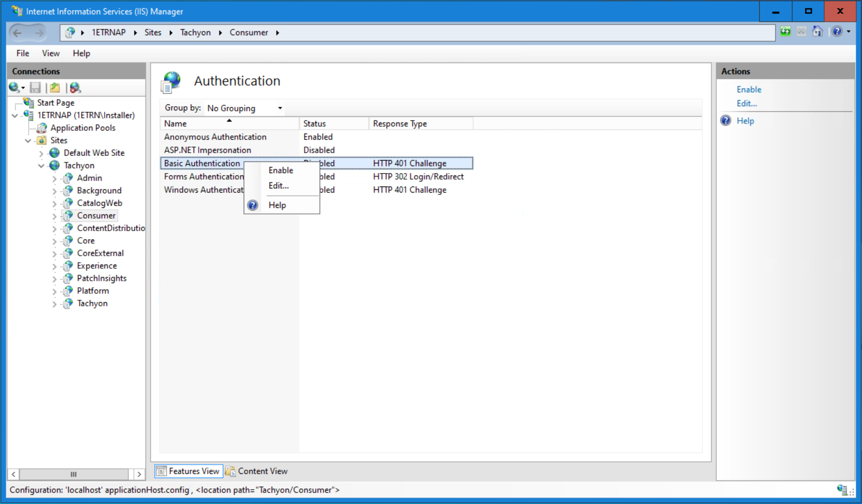
Task: Click the Create New Connection globe icon
Action: pyautogui.click(x=14, y=87)
